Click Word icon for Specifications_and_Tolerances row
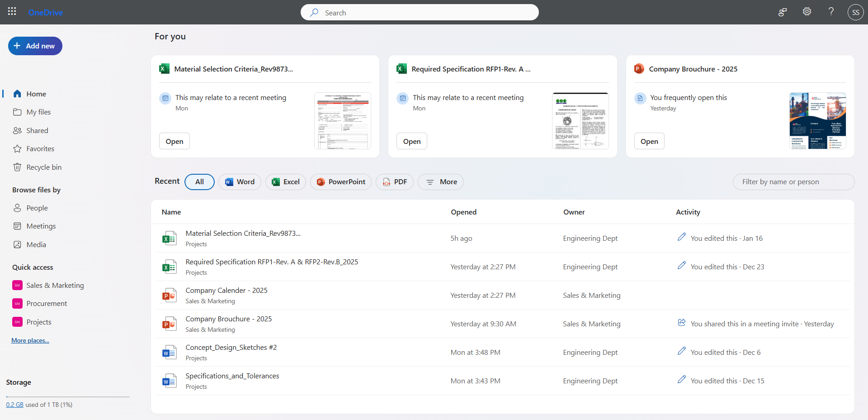The image size is (868, 420). coord(170,381)
